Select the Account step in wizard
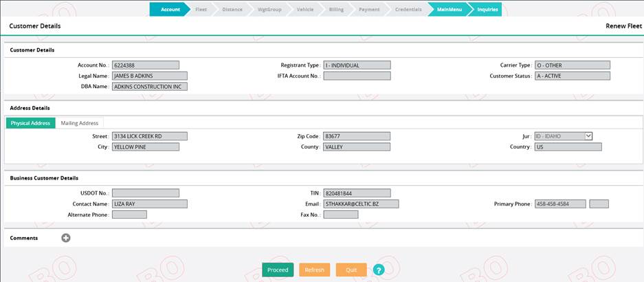Viewport: 644px width, 282px height. click(170, 10)
